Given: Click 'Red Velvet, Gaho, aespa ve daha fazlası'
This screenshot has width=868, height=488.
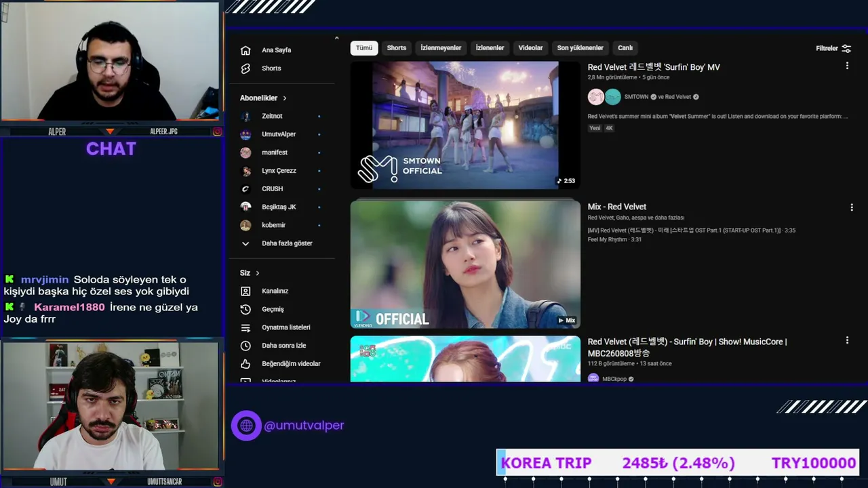Looking at the screenshot, I should click(636, 218).
